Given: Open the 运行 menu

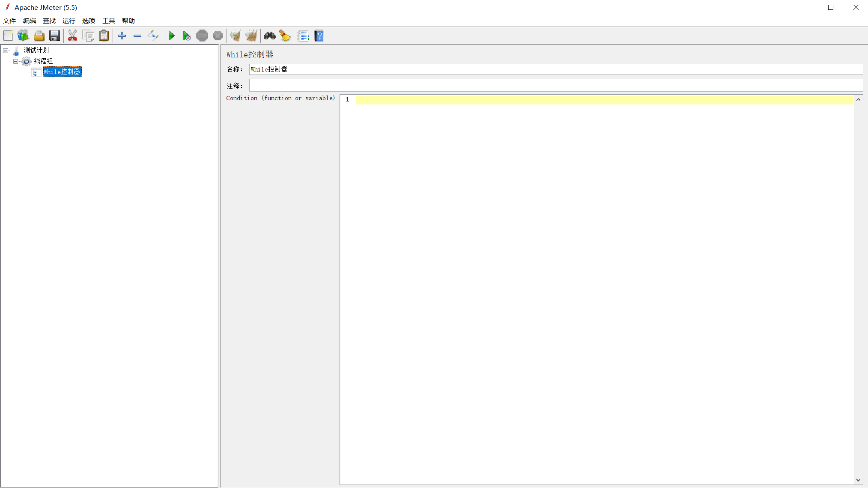Looking at the screenshot, I should click(x=69, y=20).
